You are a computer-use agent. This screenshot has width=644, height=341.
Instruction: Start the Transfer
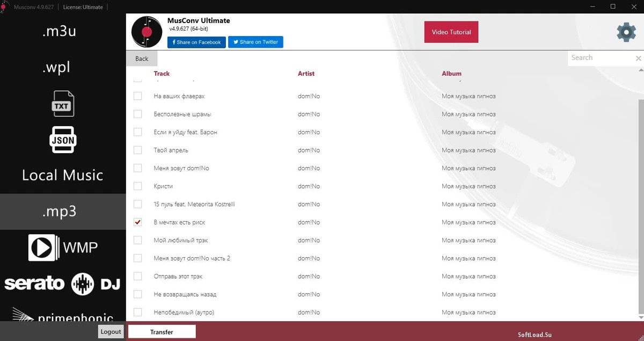[162, 332]
